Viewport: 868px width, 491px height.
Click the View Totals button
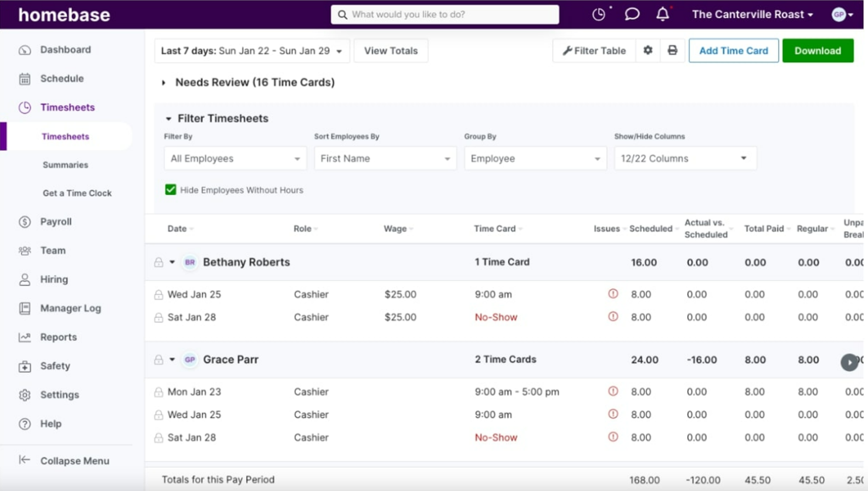(391, 50)
